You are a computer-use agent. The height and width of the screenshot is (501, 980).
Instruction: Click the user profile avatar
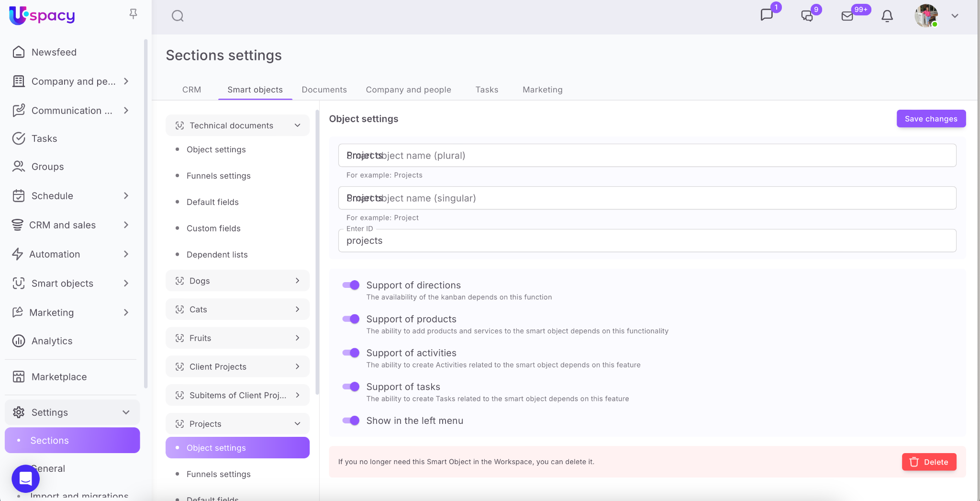[926, 16]
